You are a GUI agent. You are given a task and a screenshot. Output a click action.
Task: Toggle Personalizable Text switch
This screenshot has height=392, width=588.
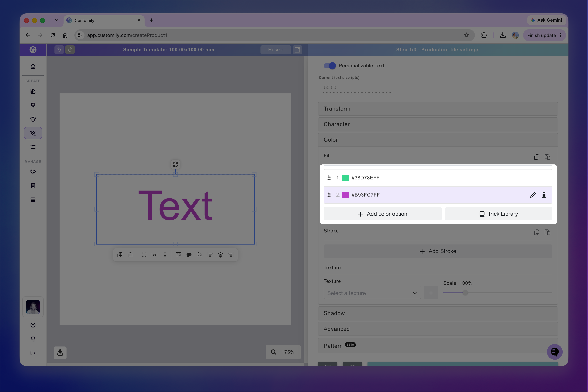pyautogui.click(x=330, y=66)
